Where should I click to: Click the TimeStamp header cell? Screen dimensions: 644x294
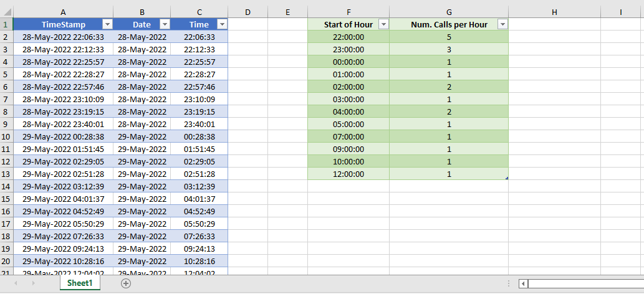pyautogui.click(x=63, y=25)
